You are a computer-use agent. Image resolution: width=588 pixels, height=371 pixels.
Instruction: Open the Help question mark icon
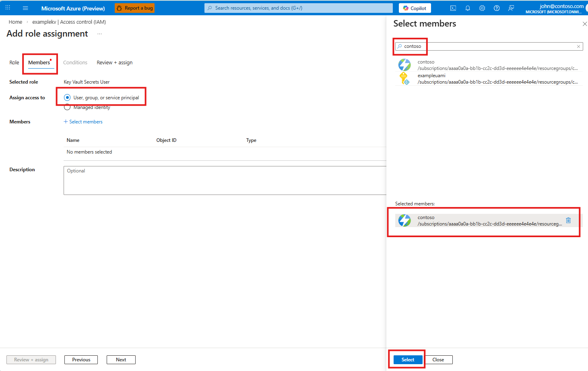coord(497,8)
